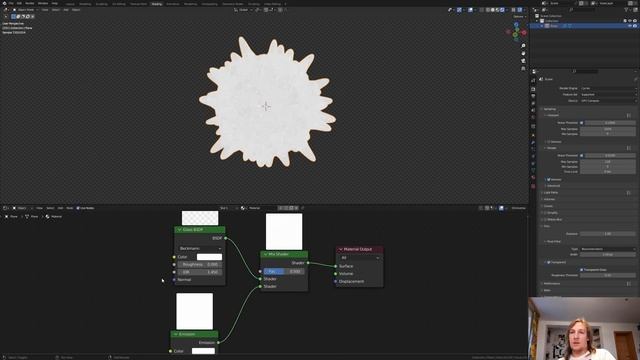Click the node editor overlay icon

pos(502,208)
